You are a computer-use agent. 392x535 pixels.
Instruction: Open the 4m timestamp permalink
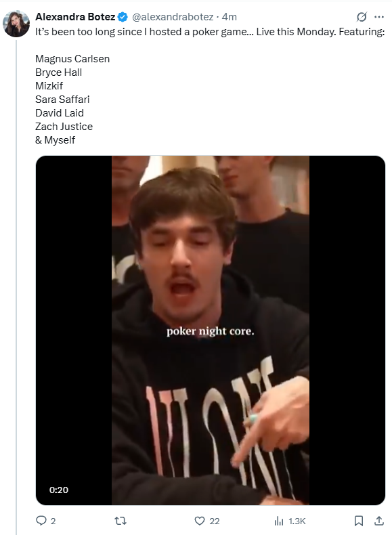click(x=230, y=17)
